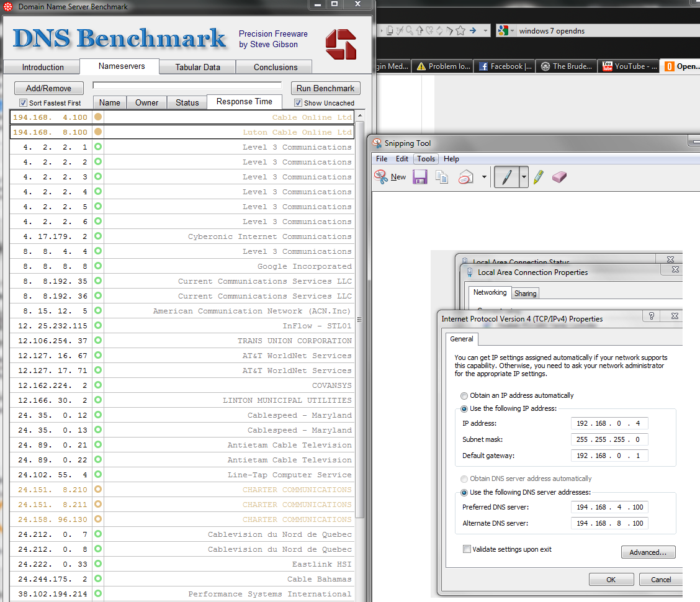Click the page icon in browser toolbar
The image size is (700, 602).
click(390, 30)
